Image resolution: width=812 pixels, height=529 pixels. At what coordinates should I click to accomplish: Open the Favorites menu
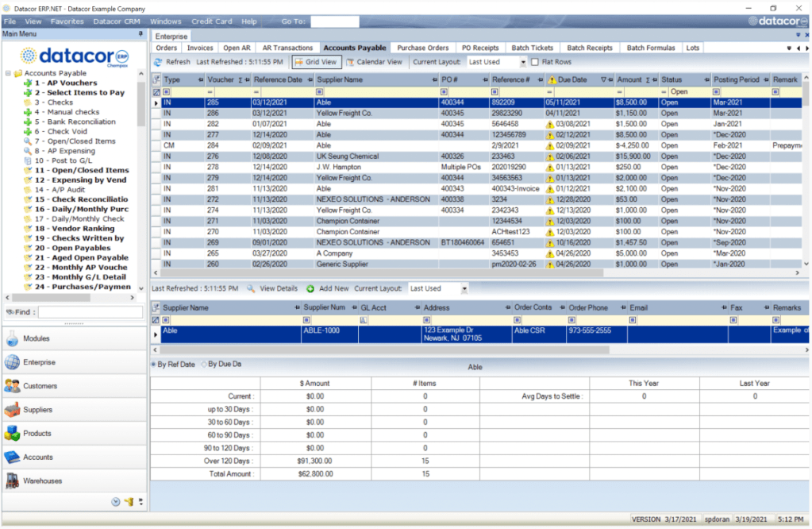67,21
